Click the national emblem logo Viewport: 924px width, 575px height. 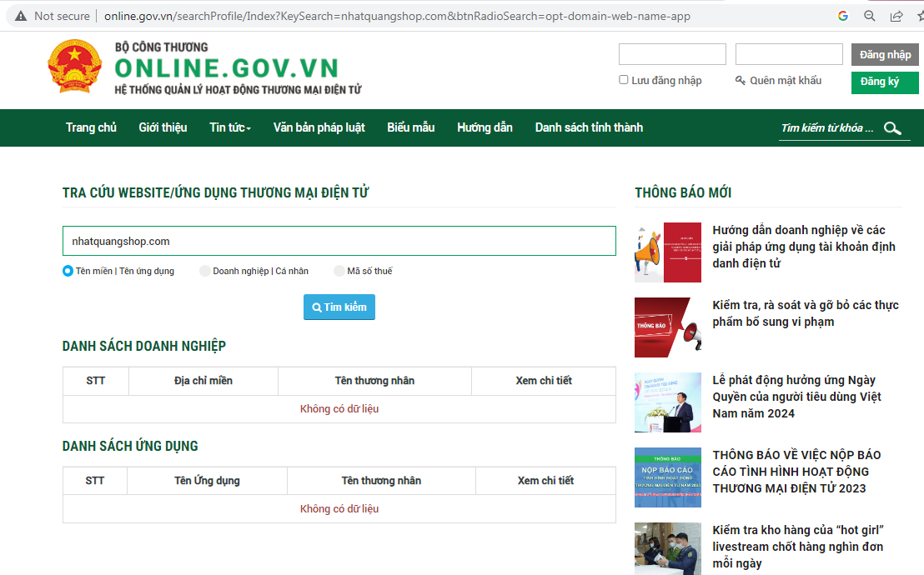coord(74,70)
